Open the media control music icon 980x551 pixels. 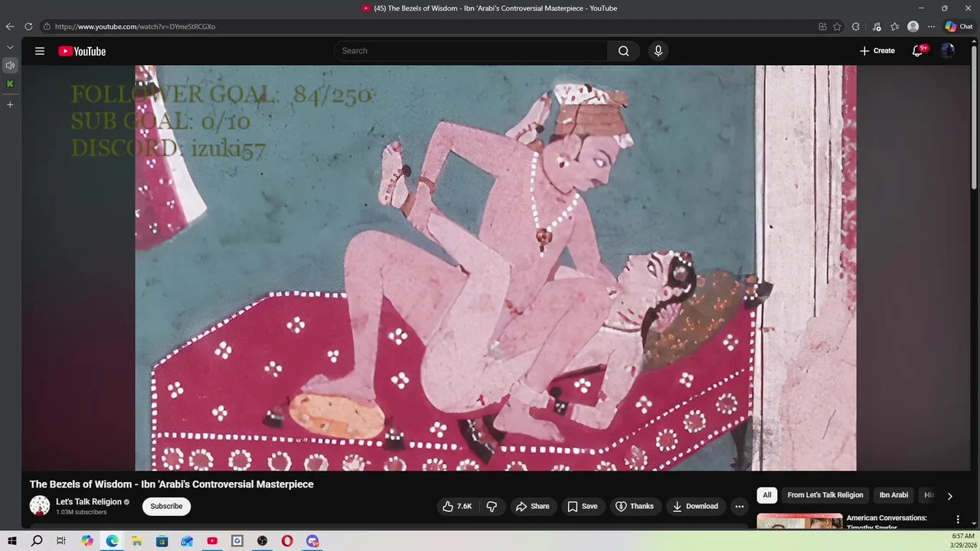(877, 27)
